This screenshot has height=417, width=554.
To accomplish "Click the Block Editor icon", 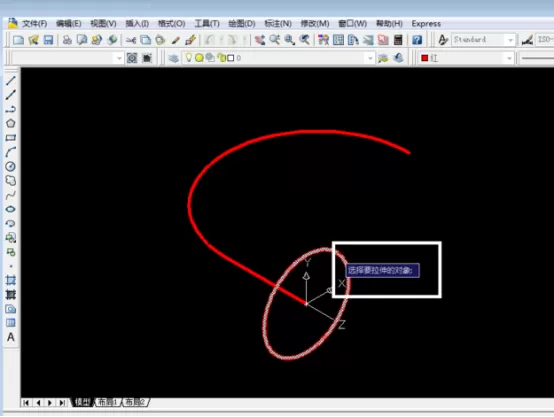I will point(190,40).
